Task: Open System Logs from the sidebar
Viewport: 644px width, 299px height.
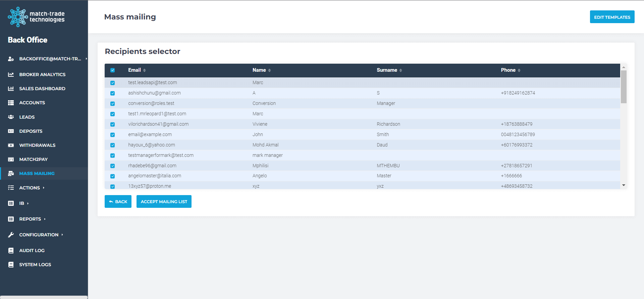Action: tap(35, 264)
